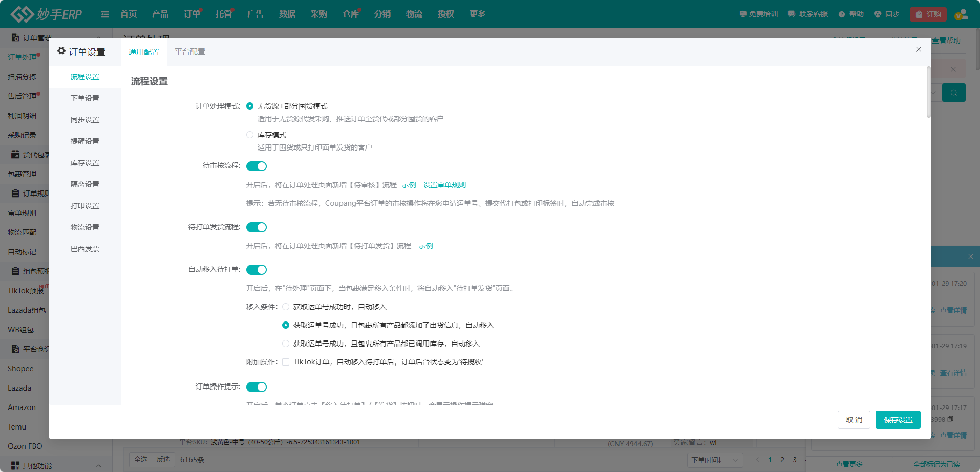Open the 产品 top navigation item
Screen dimensions: 980x472
coord(160,14)
